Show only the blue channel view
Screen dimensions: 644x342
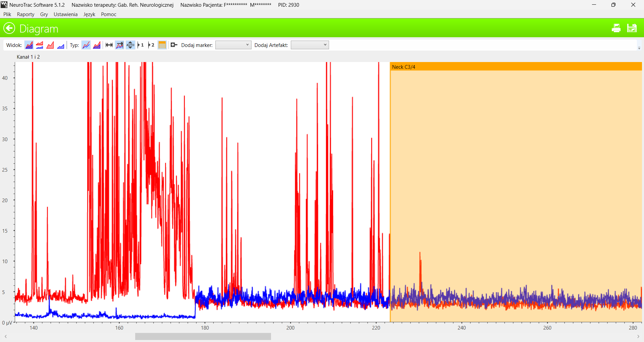click(x=61, y=45)
